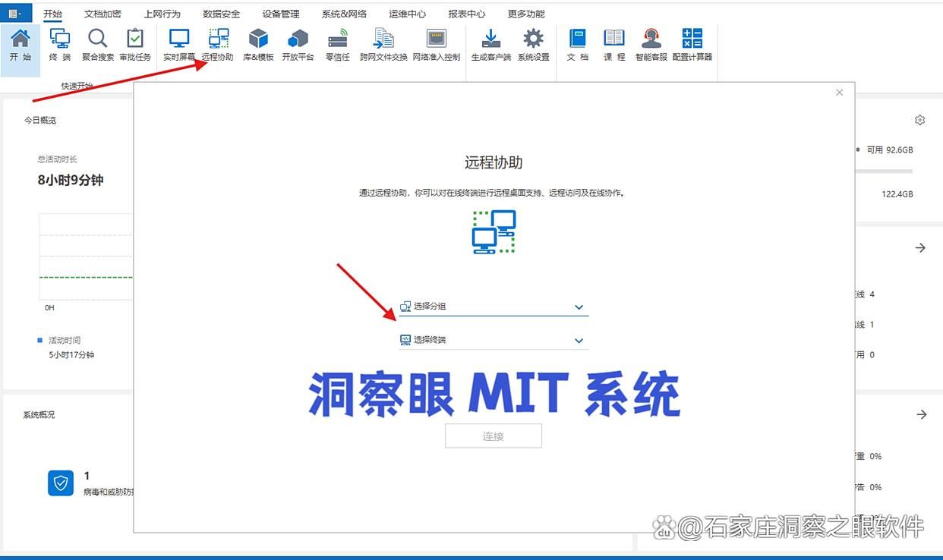Open the application menu button top-left
Viewport: 943px width, 560px height.
pos(15,13)
